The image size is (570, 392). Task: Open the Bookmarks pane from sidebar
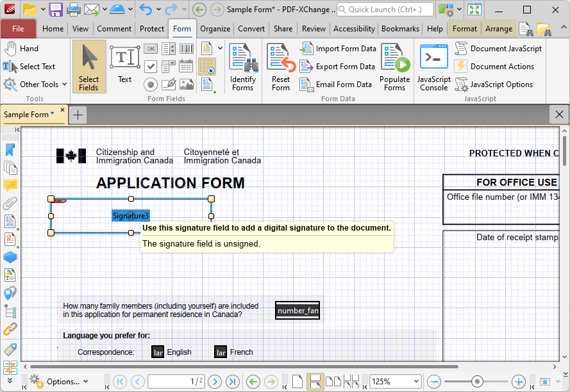pos(10,150)
